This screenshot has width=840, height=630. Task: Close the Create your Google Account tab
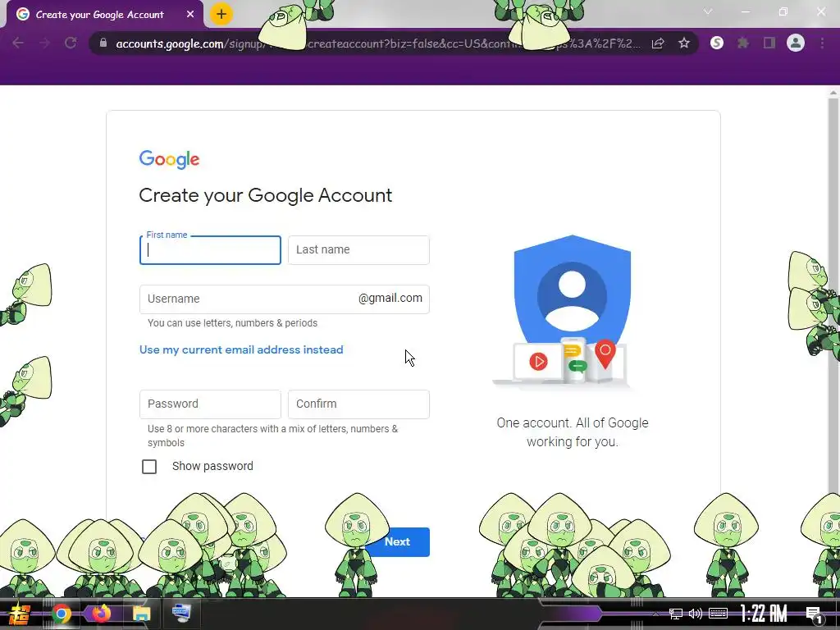[190, 15]
